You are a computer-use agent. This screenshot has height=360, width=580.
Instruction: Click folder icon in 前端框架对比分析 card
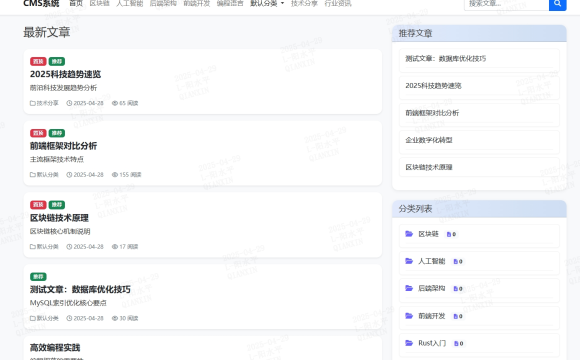33,175
